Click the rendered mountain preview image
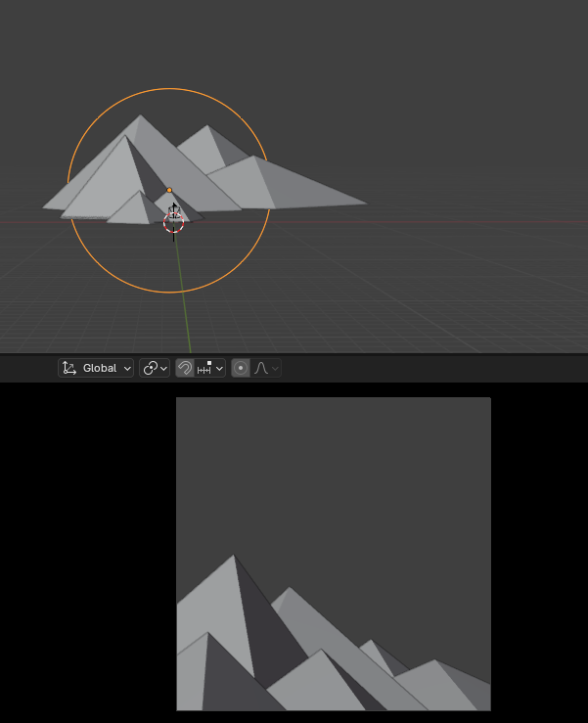The width and height of the screenshot is (588, 723). point(334,554)
